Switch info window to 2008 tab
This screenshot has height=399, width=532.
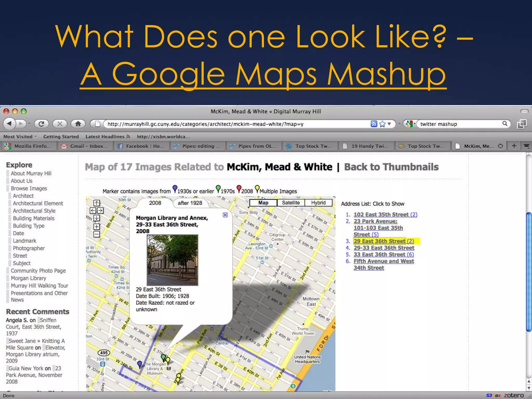pos(155,203)
